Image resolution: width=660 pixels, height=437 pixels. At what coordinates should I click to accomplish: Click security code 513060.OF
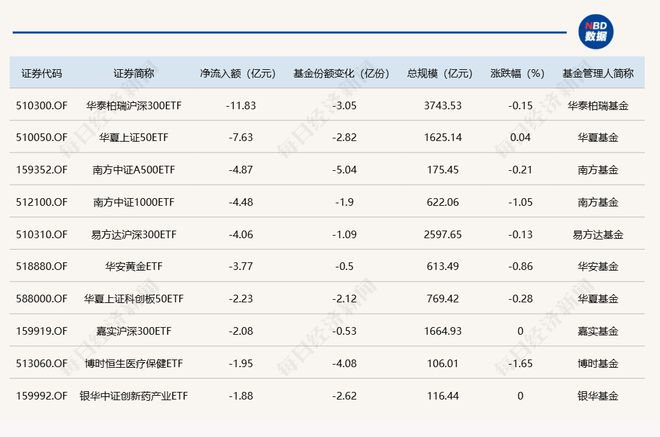pos(42,363)
